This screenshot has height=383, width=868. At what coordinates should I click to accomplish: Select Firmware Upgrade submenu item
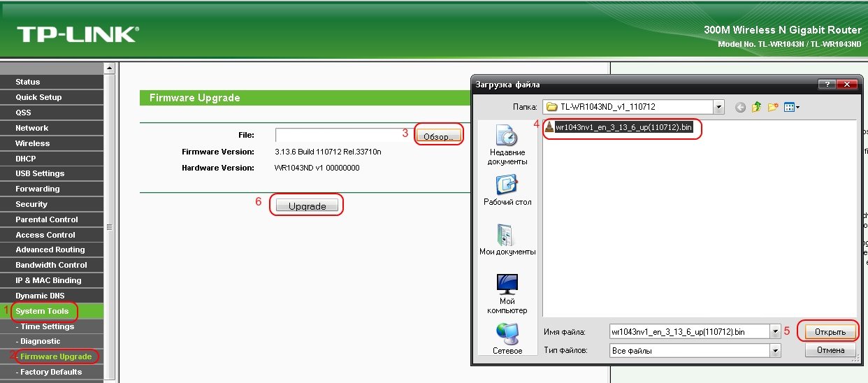pyautogui.click(x=56, y=356)
